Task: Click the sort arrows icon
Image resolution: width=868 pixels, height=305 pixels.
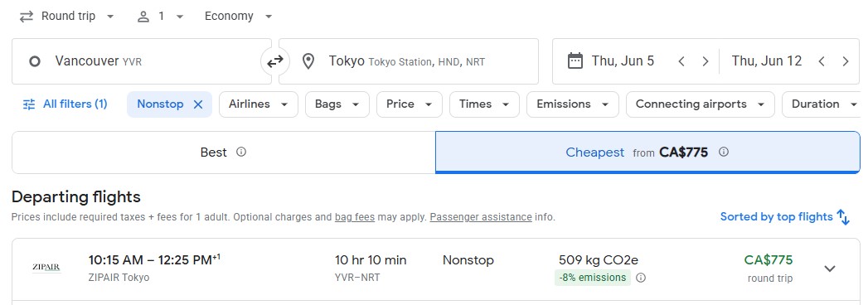Action: pos(843,217)
